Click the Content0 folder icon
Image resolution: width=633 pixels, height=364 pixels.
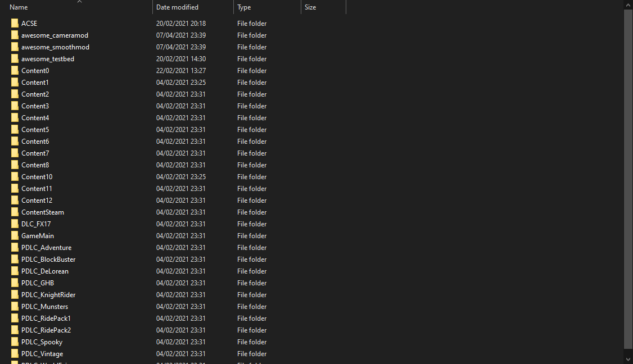pyautogui.click(x=14, y=70)
